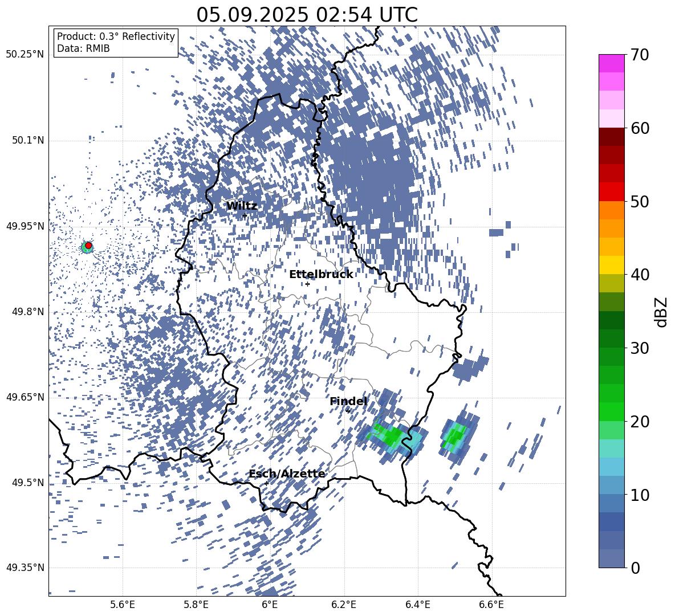Click the Wiltz cross marker

pos(245,215)
